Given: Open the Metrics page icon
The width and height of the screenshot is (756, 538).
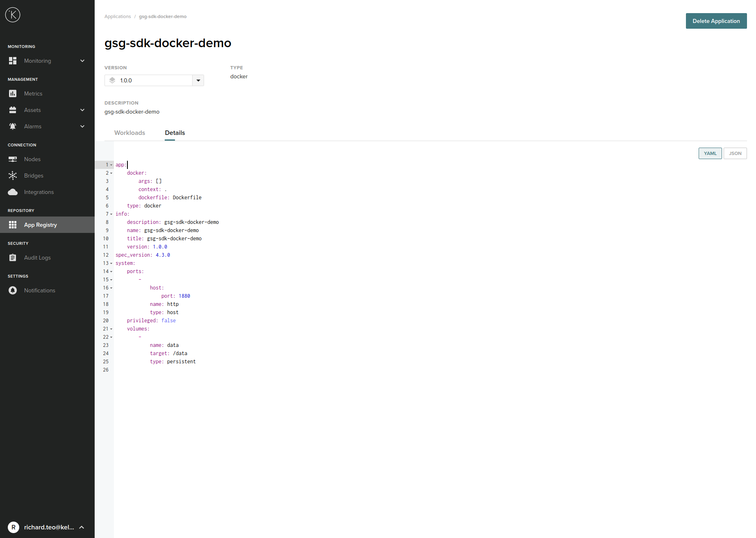Looking at the screenshot, I should tap(13, 93).
